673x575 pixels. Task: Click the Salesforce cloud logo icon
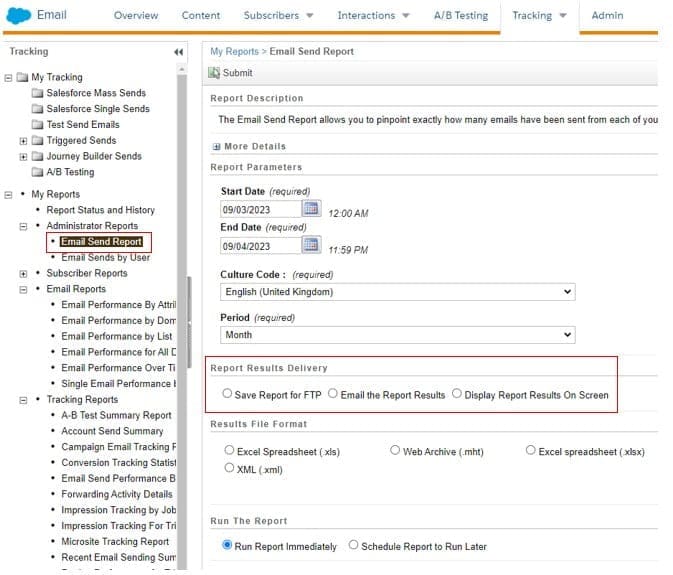click(18, 15)
